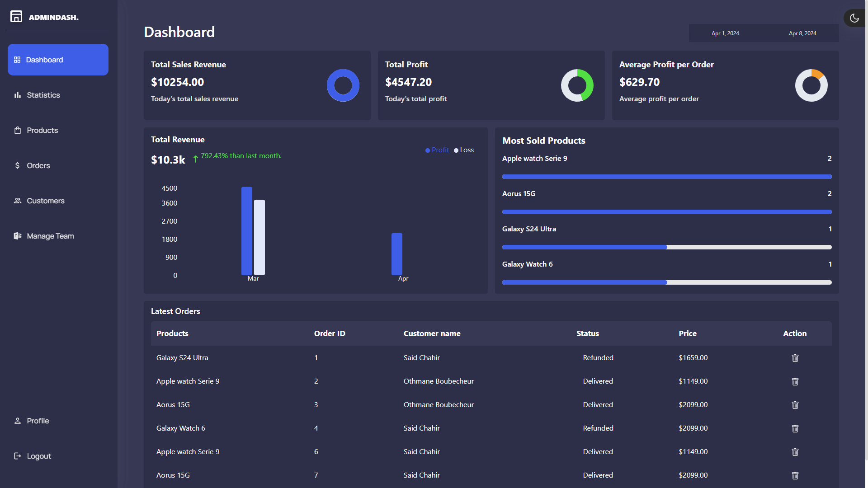Click trash icon for order ID 7

point(795,475)
